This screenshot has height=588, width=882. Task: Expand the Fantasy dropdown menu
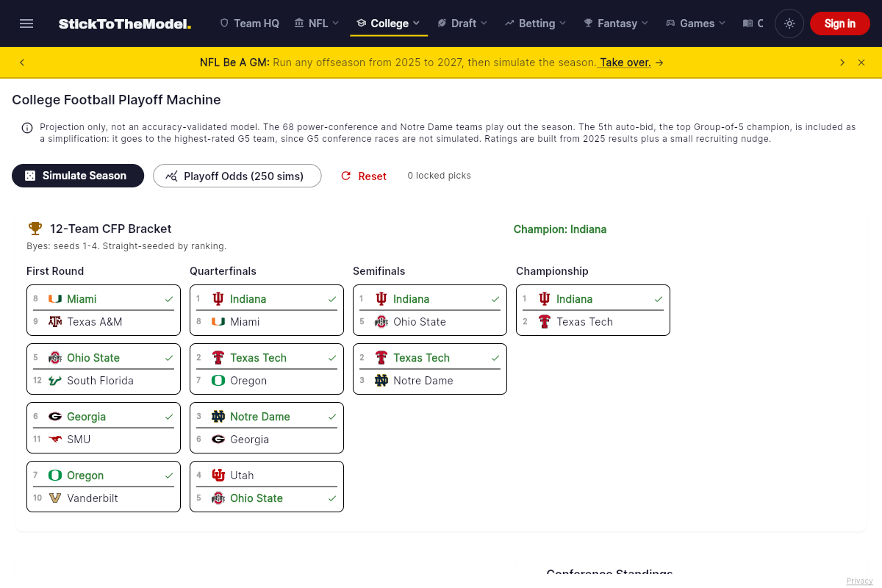coord(616,24)
